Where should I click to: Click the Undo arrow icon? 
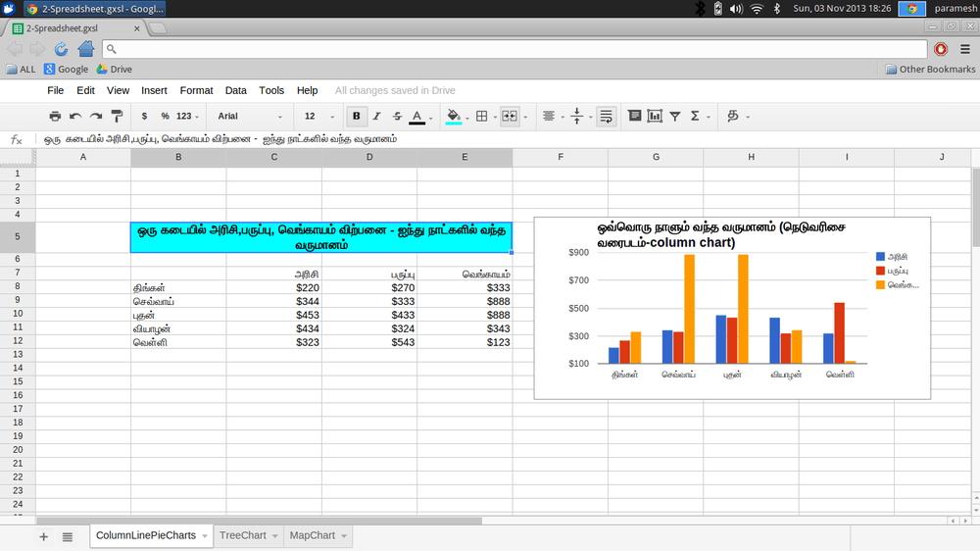point(76,116)
